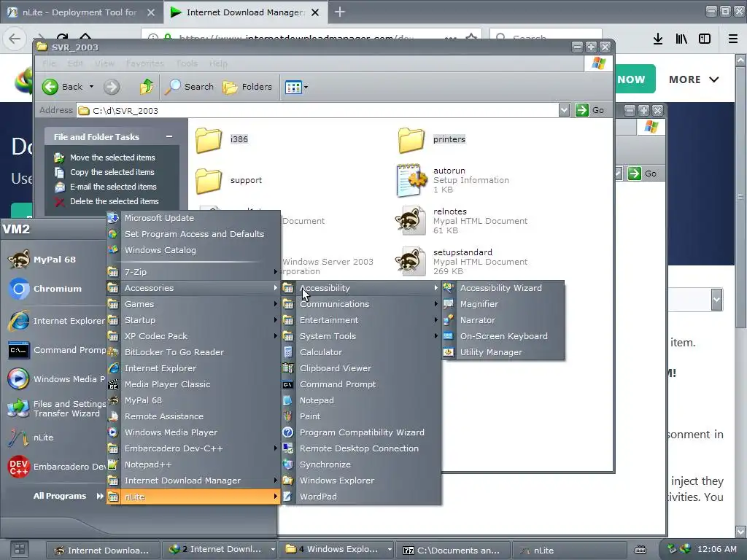Select the support folder

(228, 181)
